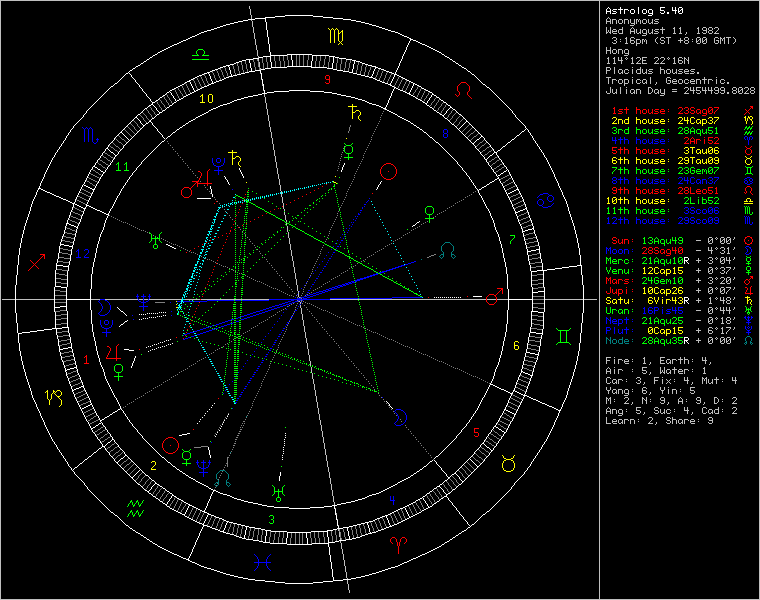
Task: Select house number 11 on the chart wheel
Action: pyautogui.click(x=122, y=167)
